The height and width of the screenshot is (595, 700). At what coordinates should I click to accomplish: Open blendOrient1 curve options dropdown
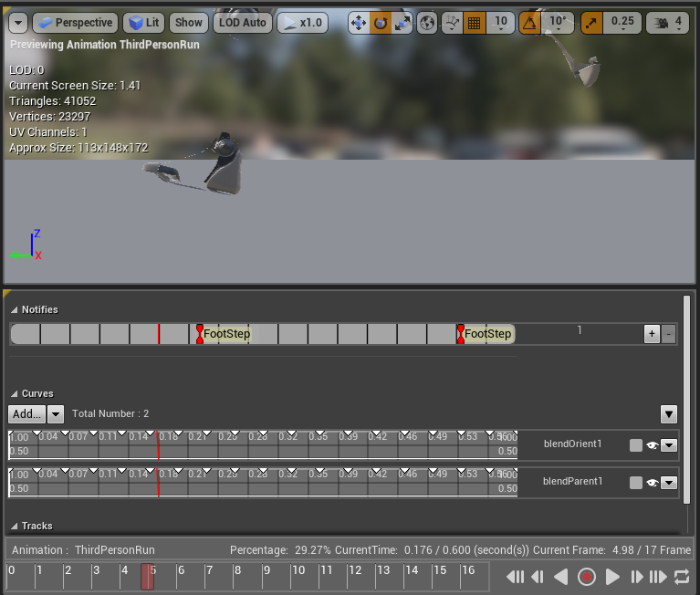[x=669, y=445]
